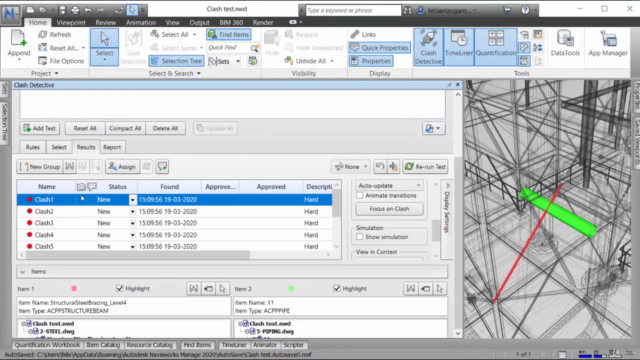Open the Clash Detective tool
Image resolution: width=640 pixels, height=360 pixels.
pyautogui.click(x=428, y=47)
